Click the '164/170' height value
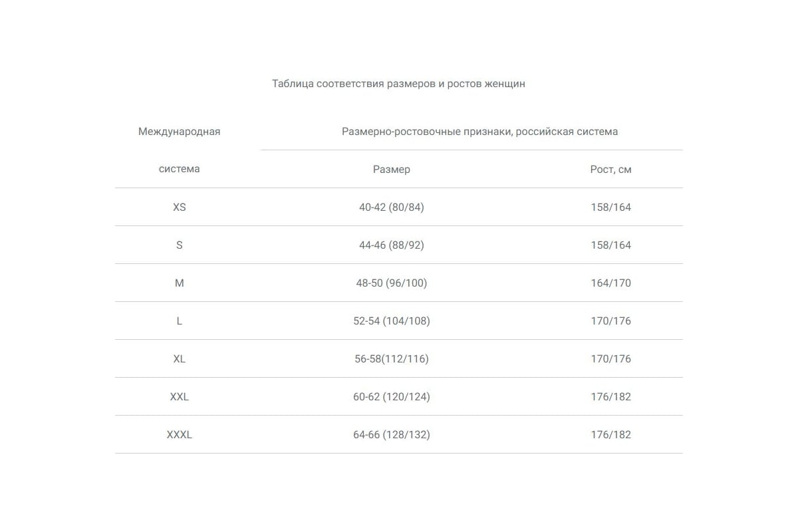This screenshot has width=798, height=532. click(610, 283)
